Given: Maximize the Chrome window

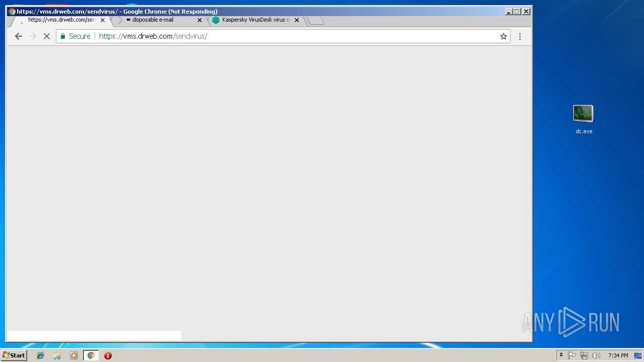Looking at the screenshot, I should tap(517, 11).
